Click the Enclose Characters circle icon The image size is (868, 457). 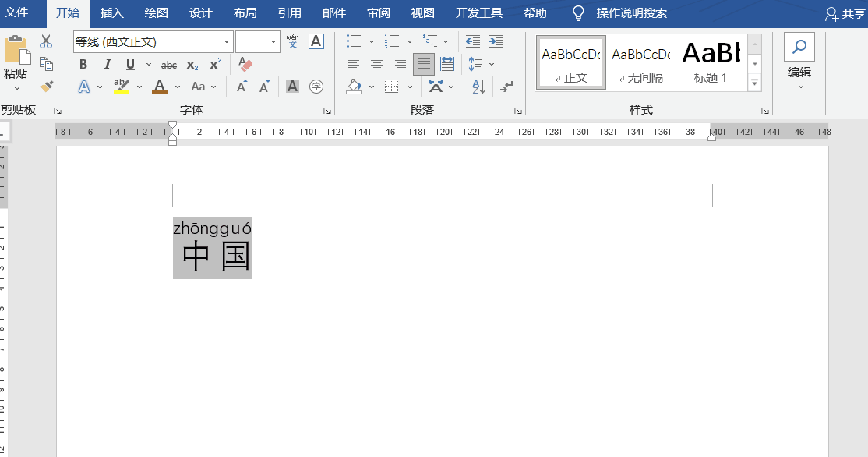[316, 87]
